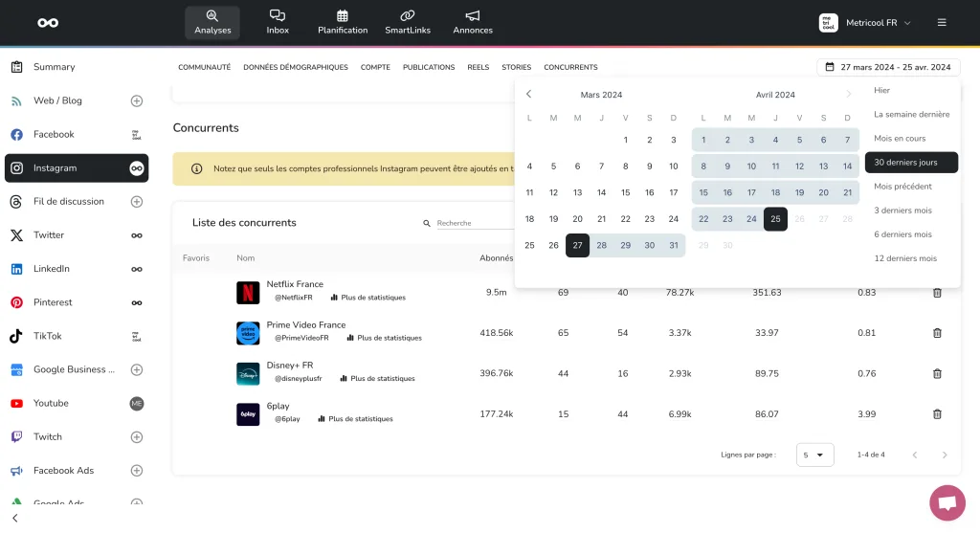Select April 25 in the calendar

click(x=775, y=218)
